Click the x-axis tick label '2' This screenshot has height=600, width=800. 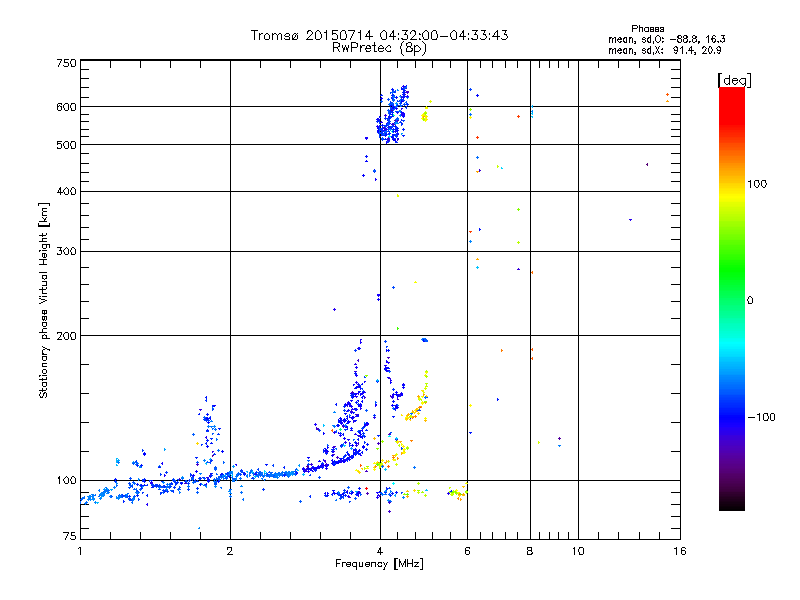click(230, 551)
